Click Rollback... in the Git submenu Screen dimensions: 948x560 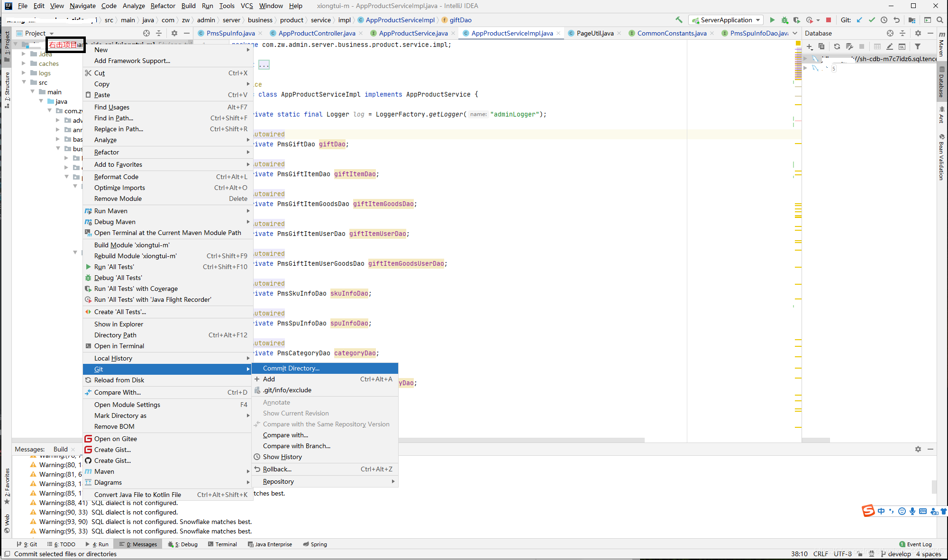tap(325, 469)
